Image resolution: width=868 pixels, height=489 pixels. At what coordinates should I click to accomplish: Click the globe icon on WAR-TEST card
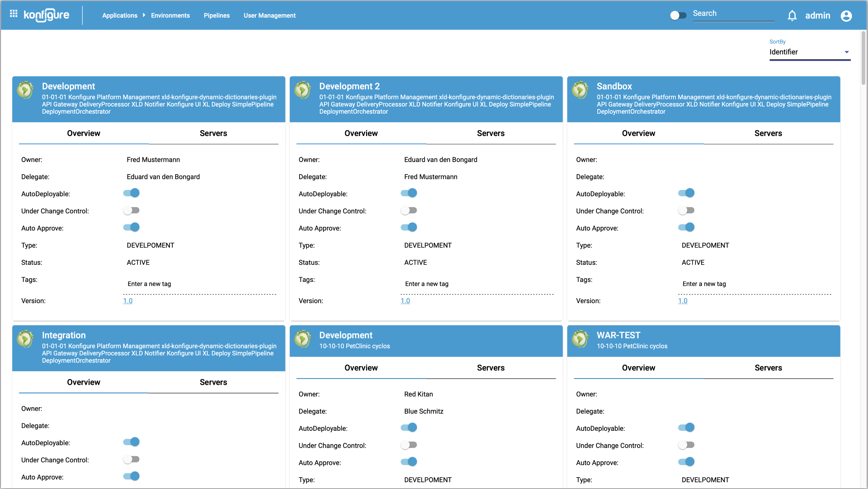580,339
